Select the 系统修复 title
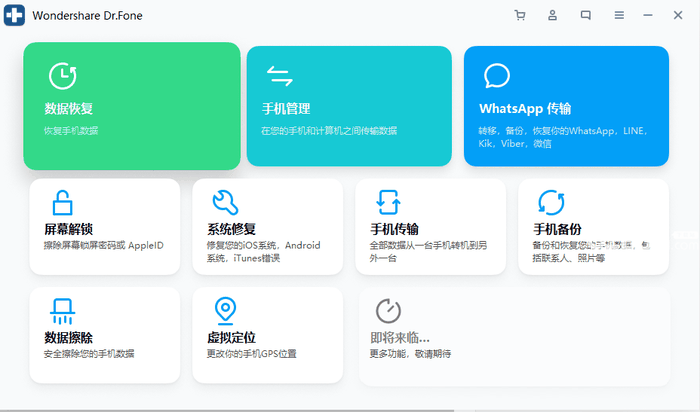700x412 pixels. click(x=231, y=229)
